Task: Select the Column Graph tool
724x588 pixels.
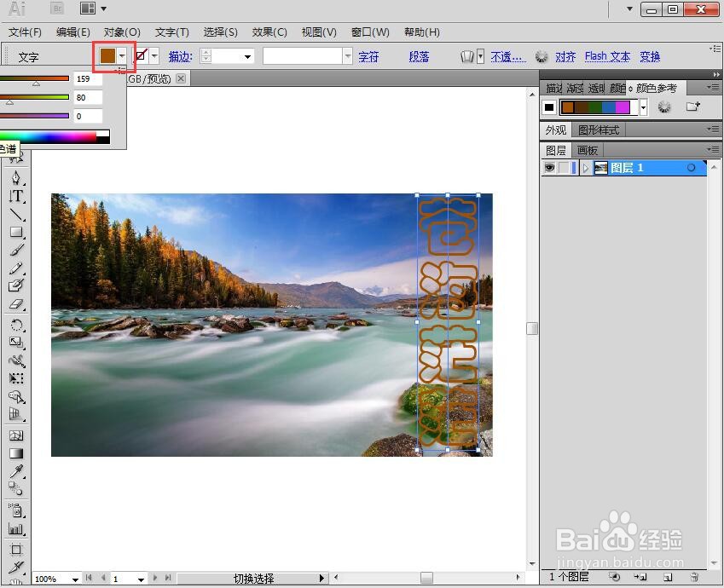Action: click(16, 528)
